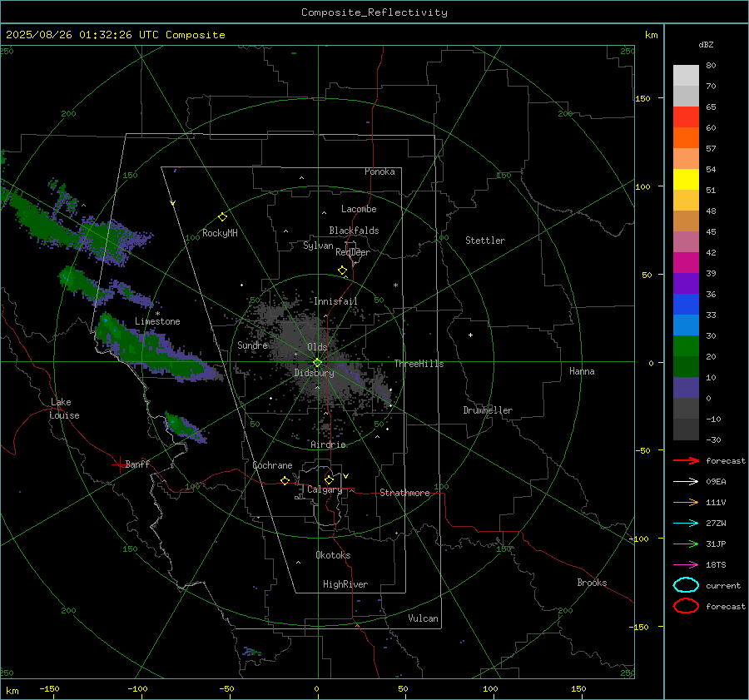Click the yellow diamond marker near RockyMH
Viewport: 749px width, 700px height.
pyautogui.click(x=222, y=217)
